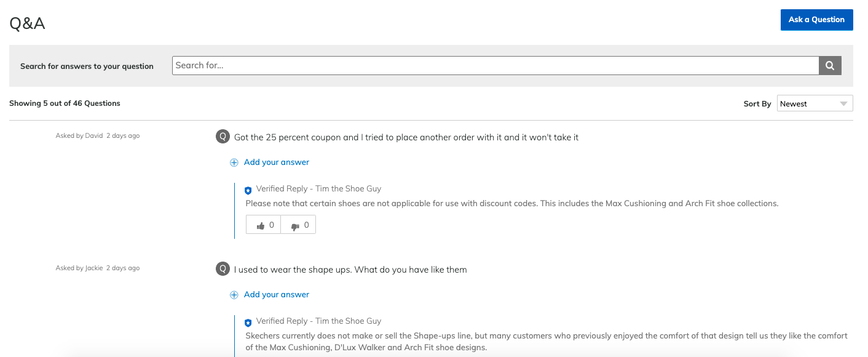The height and width of the screenshot is (357, 868).
Task: Click verified badge icon on Shape-ups reply
Action: [248, 323]
